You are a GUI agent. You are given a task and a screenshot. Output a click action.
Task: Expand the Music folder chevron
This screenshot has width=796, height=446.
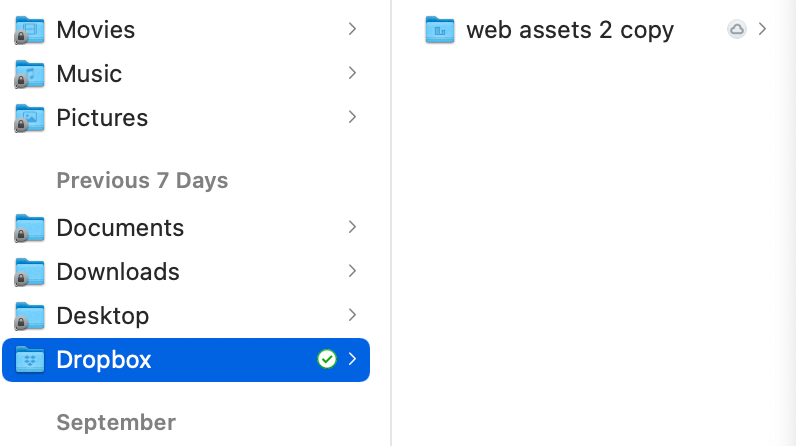(x=352, y=73)
